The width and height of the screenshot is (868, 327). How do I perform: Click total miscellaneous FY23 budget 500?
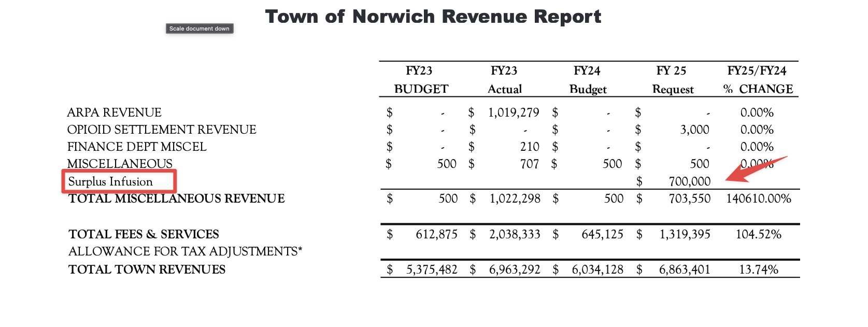[x=448, y=198]
